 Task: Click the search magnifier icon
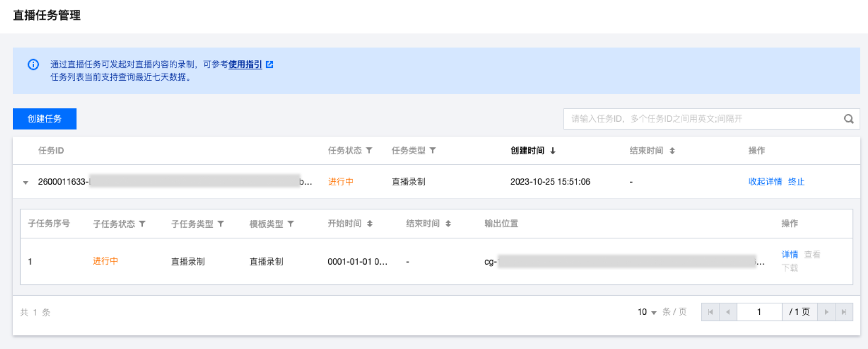pos(848,119)
